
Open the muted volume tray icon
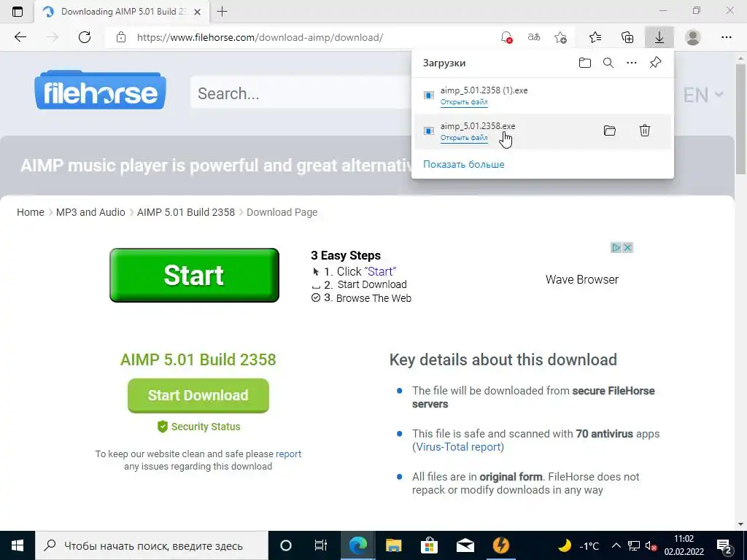651,545
